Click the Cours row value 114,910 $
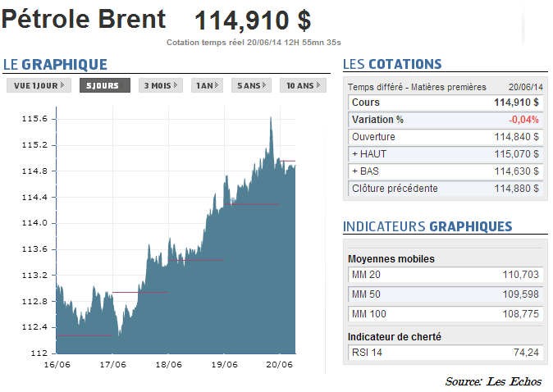The image size is (553, 392). pyautogui.click(x=516, y=103)
